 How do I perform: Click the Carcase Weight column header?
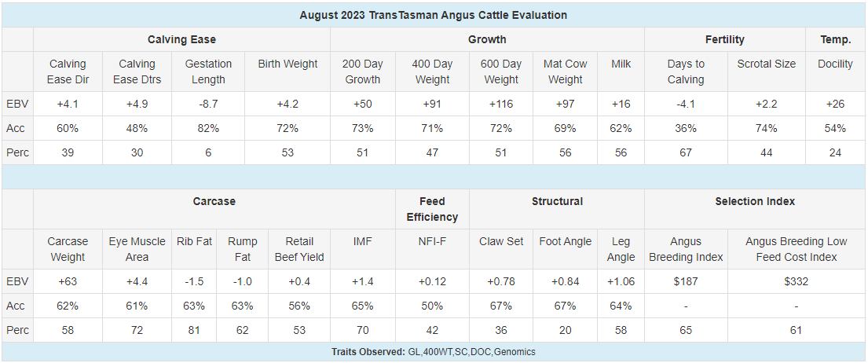(68, 249)
